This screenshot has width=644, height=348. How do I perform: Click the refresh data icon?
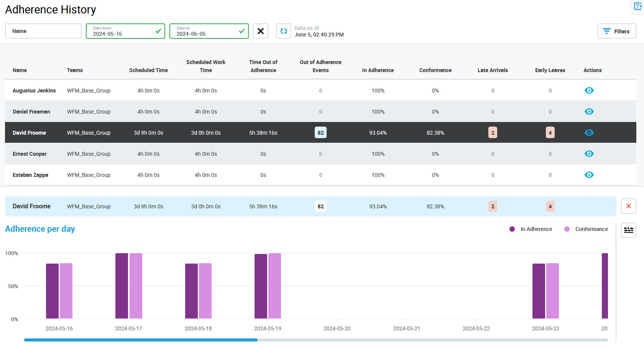[x=283, y=31]
